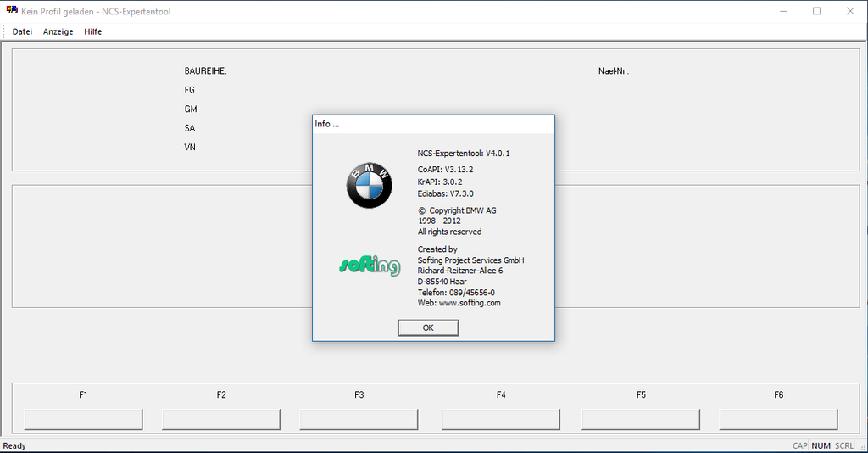Click the VN label
This screenshot has height=453, width=868.
click(x=190, y=148)
